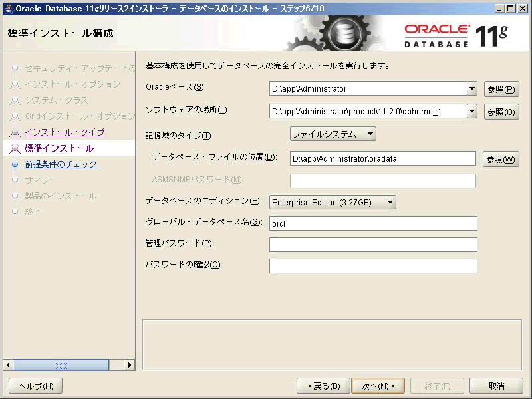Focus the administrative password field

tap(373, 245)
